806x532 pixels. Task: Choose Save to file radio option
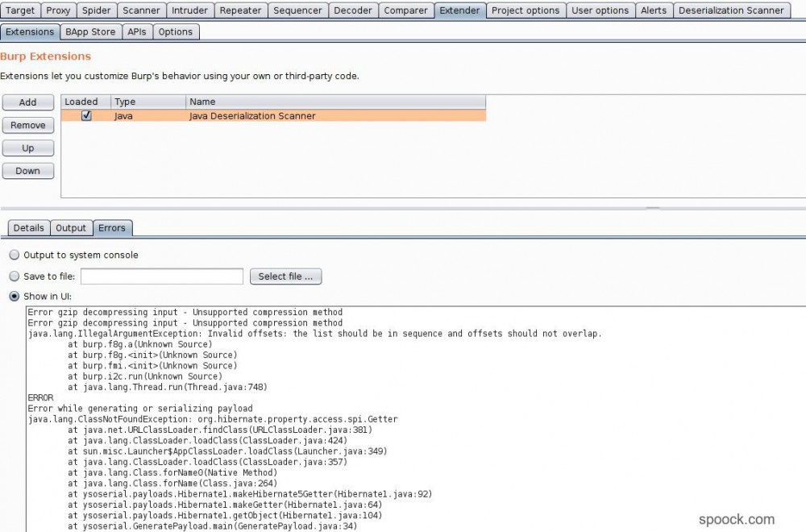coord(15,276)
